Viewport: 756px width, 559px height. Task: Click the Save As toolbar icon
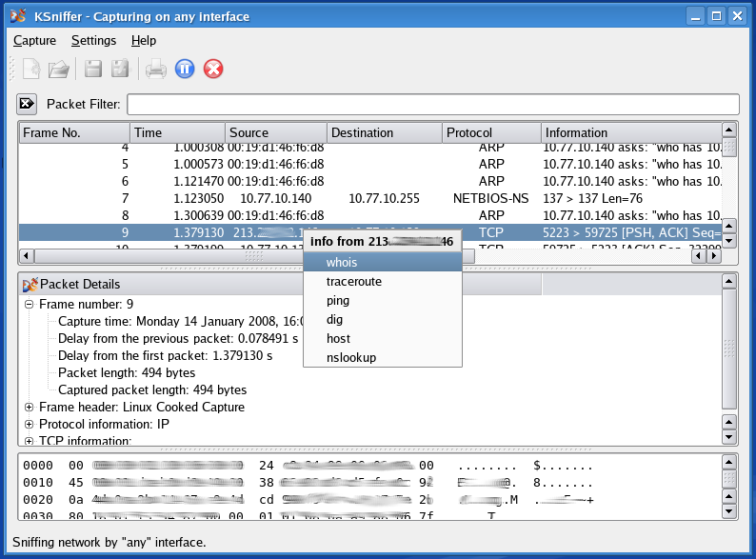point(121,69)
